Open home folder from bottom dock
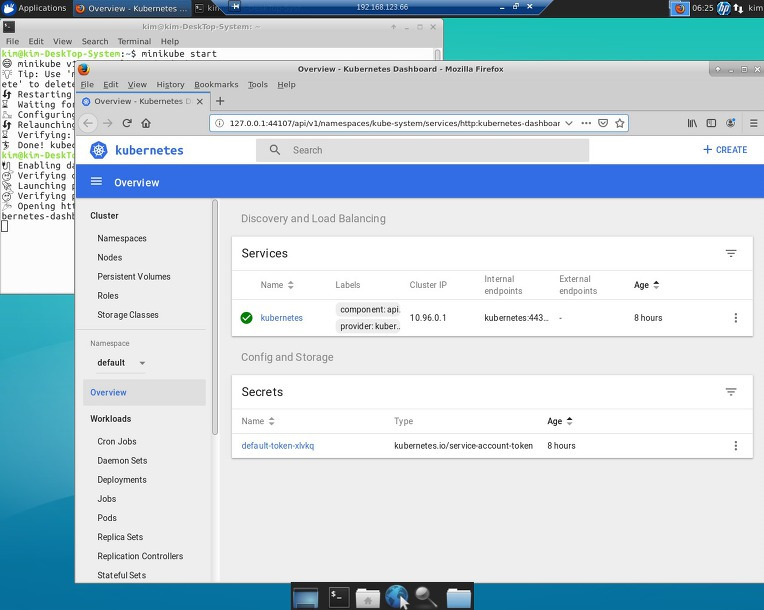Viewport: 764px width, 610px height. 368,597
